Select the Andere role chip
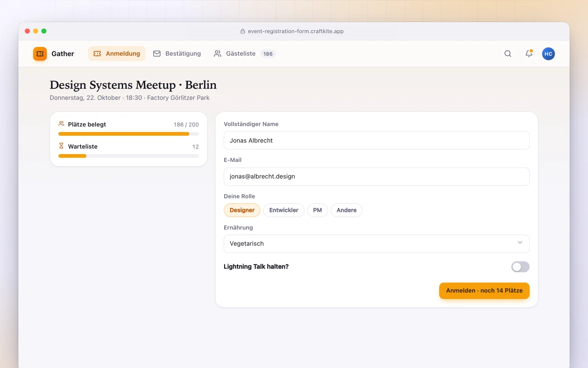This screenshot has width=588, height=368. click(x=346, y=210)
